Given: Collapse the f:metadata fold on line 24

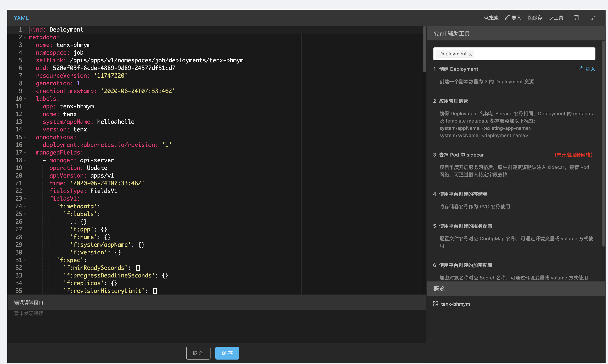Looking at the screenshot, I should [25, 206].
